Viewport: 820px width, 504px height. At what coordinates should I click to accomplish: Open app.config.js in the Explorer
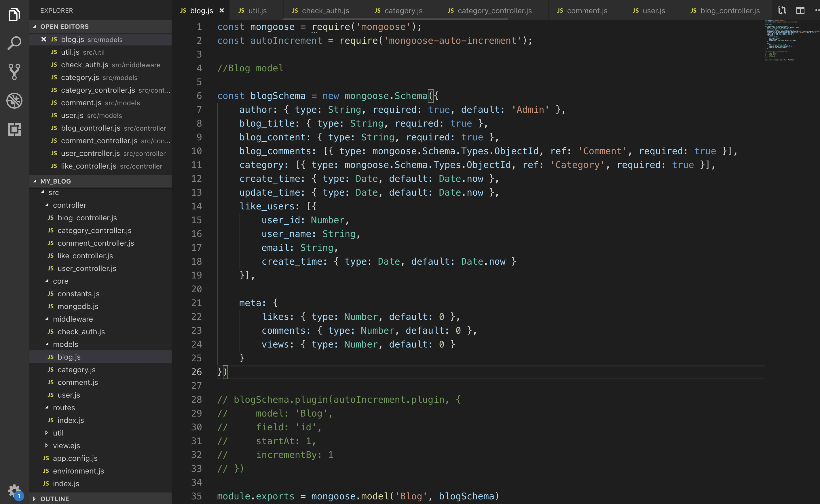(x=75, y=458)
